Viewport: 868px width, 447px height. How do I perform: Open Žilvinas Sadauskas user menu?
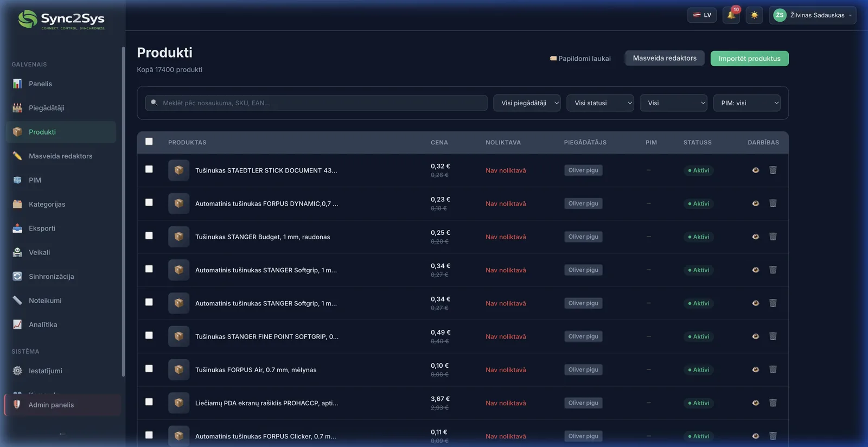pyautogui.click(x=812, y=15)
